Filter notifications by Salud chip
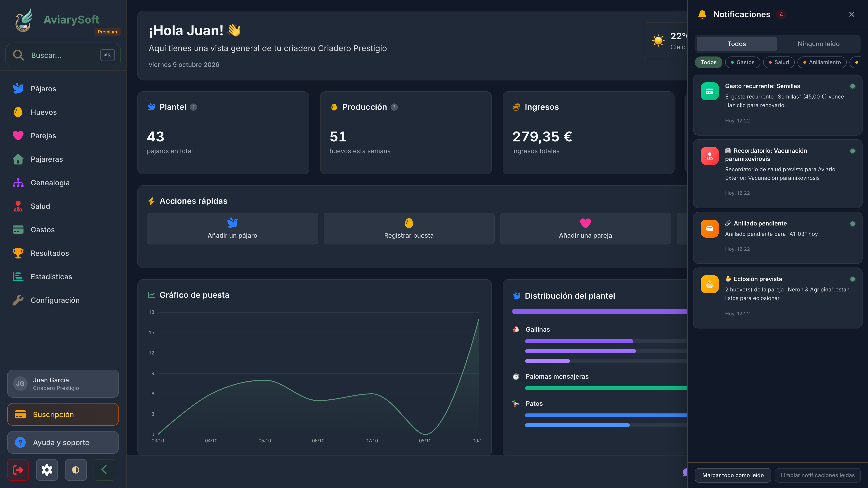868x488 pixels. click(x=779, y=62)
